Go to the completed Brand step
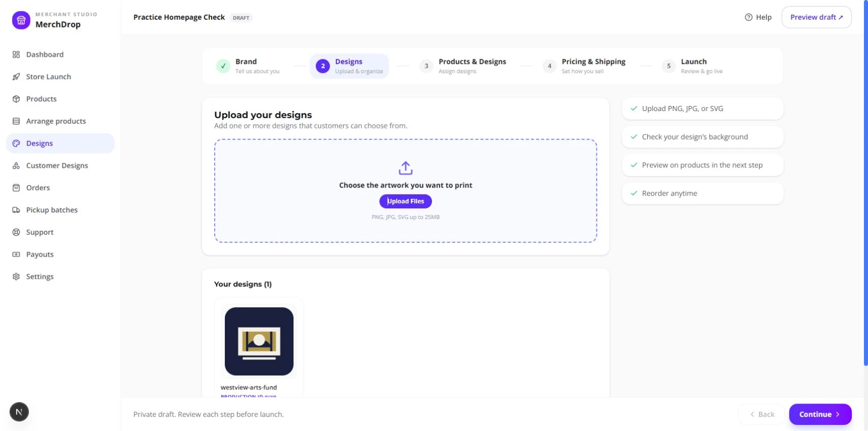 [x=249, y=66]
